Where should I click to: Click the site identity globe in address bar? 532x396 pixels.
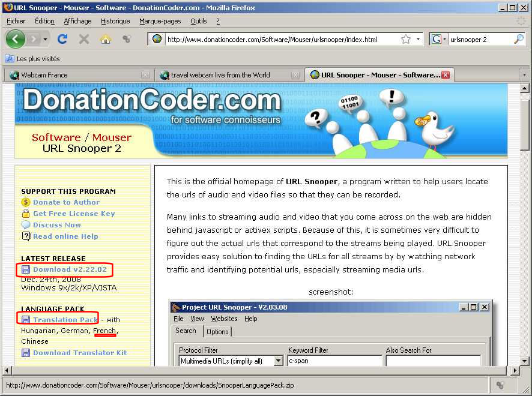[x=157, y=39]
